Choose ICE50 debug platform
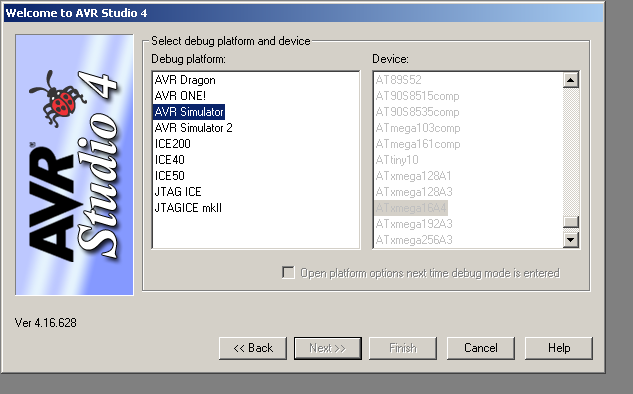 pyautogui.click(x=170, y=176)
